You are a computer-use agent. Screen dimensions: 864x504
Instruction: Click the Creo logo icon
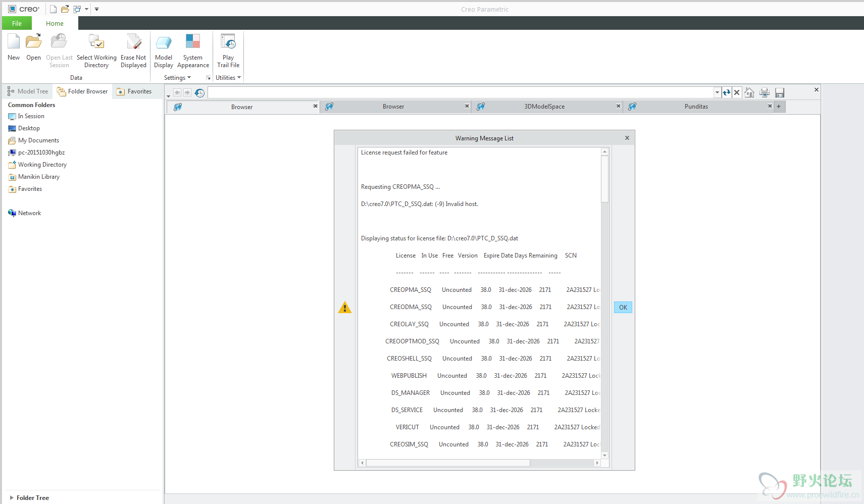12,9
